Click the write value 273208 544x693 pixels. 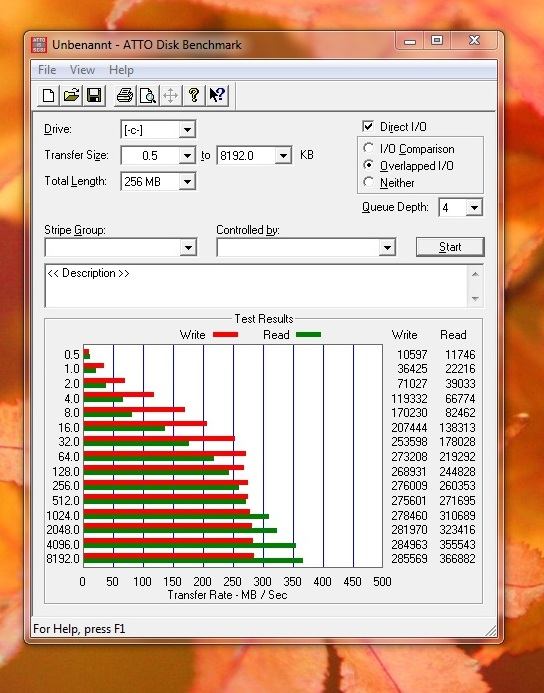point(409,457)
